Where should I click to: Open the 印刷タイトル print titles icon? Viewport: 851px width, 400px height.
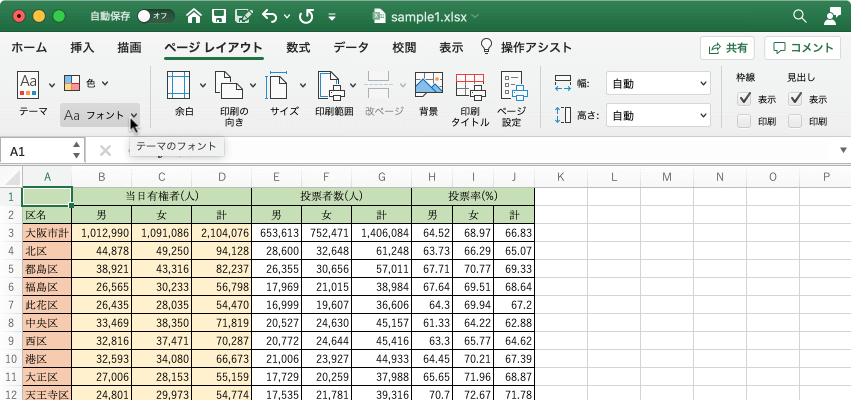click(x=470, y=85)
